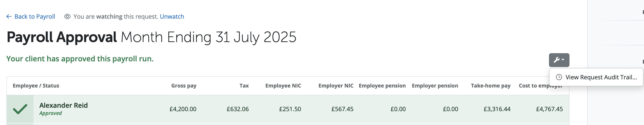Click the Tax column header
644x125 pixels.
tap(244, 86)
